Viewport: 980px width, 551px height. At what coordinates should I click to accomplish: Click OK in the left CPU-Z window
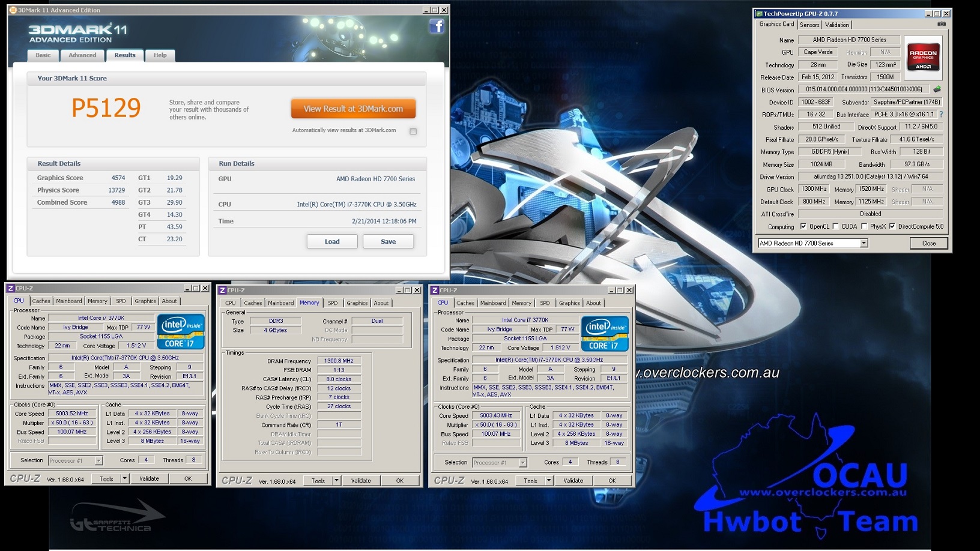tap(187, 478)
